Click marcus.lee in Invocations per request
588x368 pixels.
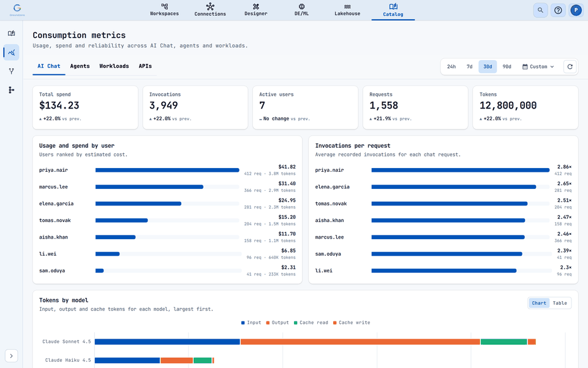[330, 237]
